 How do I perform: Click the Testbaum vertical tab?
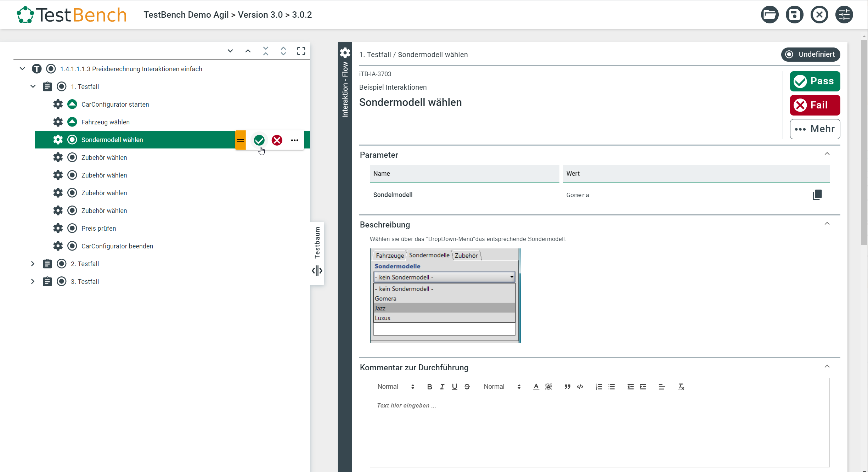[x=317, y=243]
